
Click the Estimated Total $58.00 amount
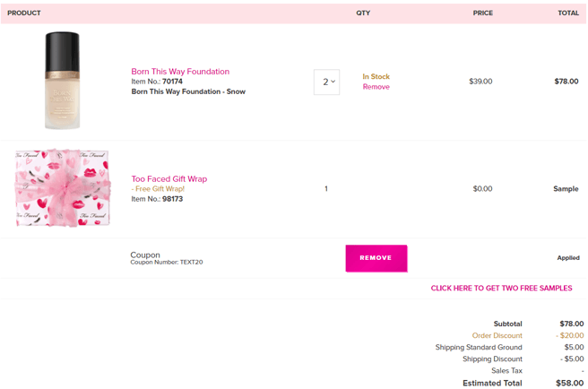(x=570, y=383)
